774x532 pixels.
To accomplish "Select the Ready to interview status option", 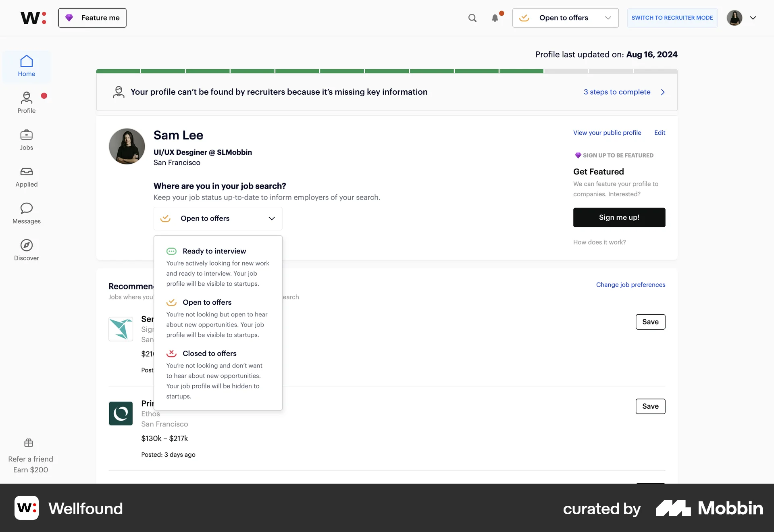I will tap(214, 251).
